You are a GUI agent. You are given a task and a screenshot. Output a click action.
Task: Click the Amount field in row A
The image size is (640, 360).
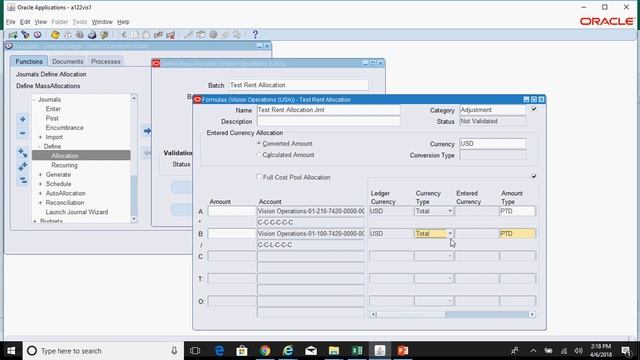tap(232, 211)
